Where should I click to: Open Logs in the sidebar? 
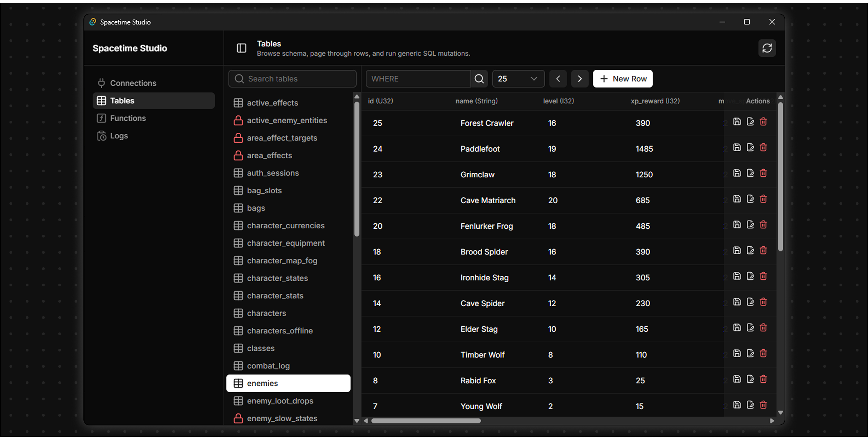coord(154,136)
